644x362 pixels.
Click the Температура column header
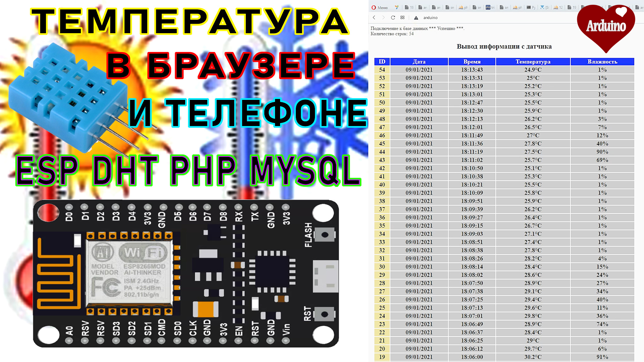pyautogui.click(x=533, y=62)
